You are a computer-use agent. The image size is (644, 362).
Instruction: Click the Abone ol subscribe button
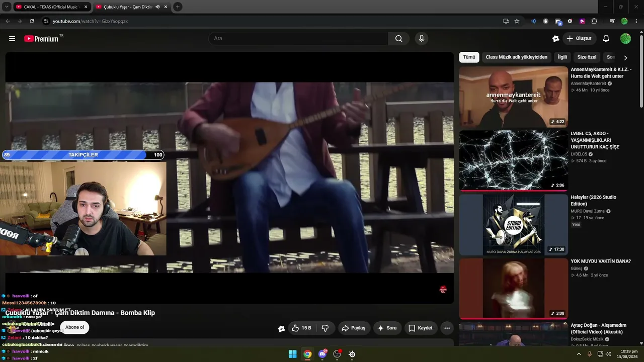(x=74, y=327)
